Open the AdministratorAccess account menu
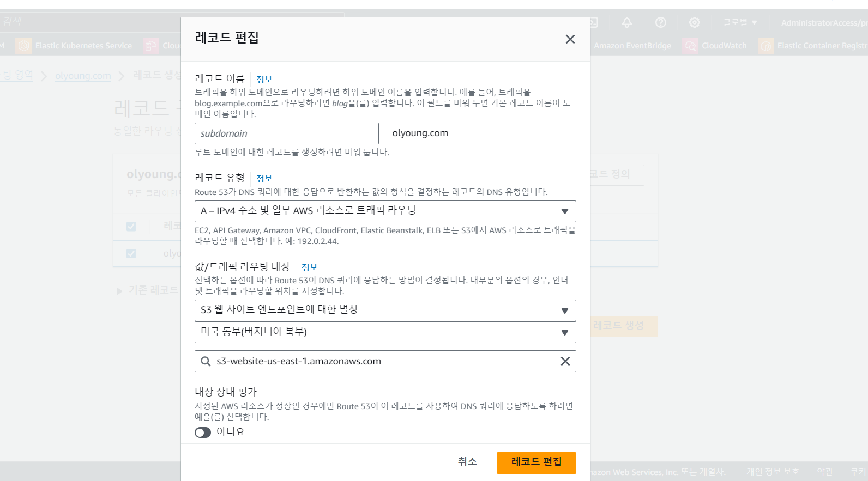Viewport: 868px width, 481px height. (x=824, y=23)
